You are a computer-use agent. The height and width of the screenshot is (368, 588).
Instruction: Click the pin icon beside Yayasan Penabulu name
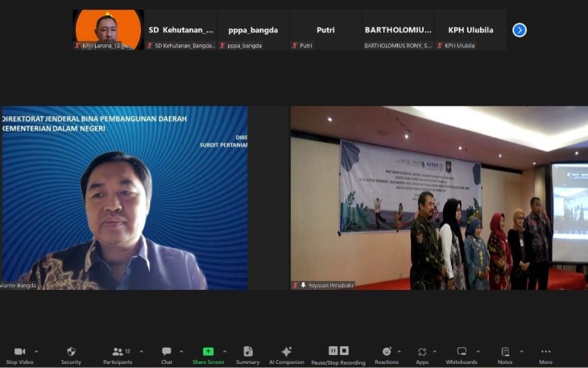pos(303,286)
